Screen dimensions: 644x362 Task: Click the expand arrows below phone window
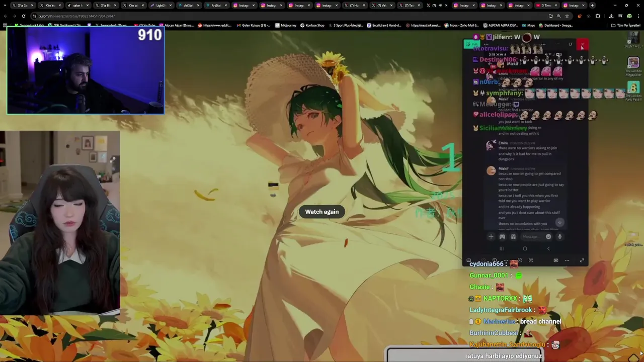pos(582,260)
